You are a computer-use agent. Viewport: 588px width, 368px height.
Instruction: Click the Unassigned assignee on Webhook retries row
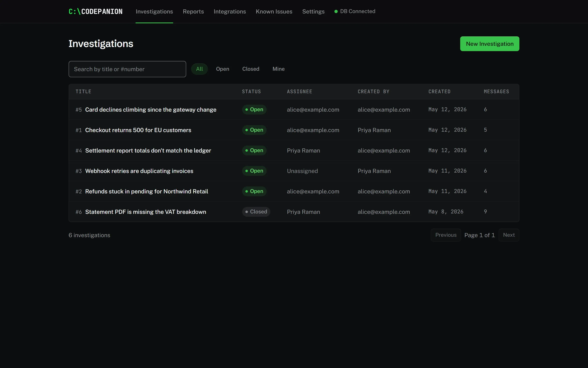coord(302,171)
